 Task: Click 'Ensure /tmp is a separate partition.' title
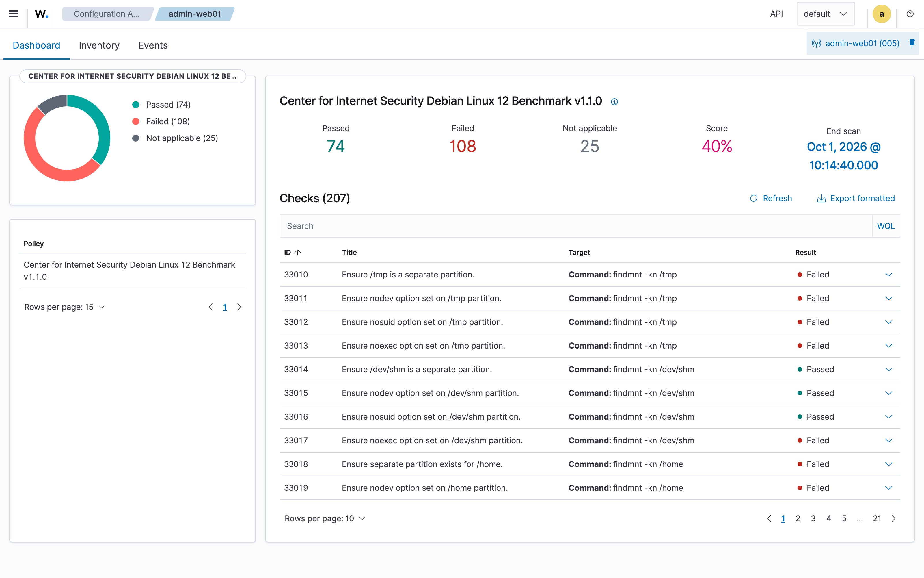point(408,275)
